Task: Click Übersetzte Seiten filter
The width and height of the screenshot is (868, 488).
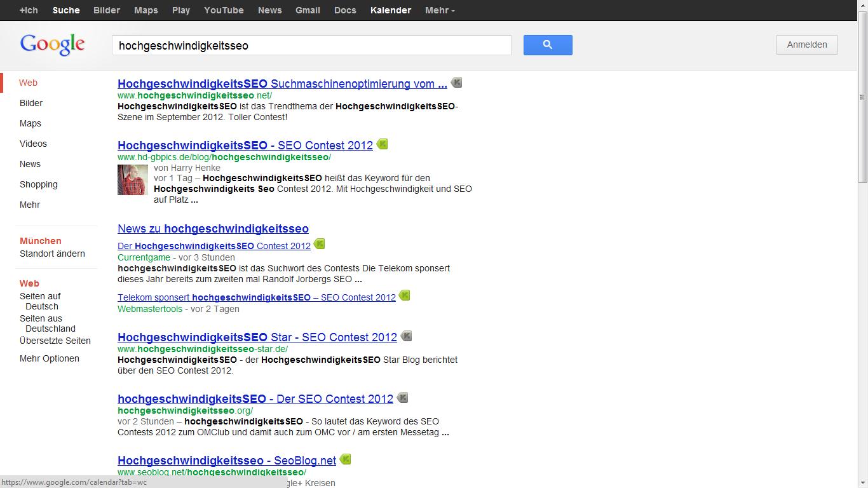Action: [55, 341]
